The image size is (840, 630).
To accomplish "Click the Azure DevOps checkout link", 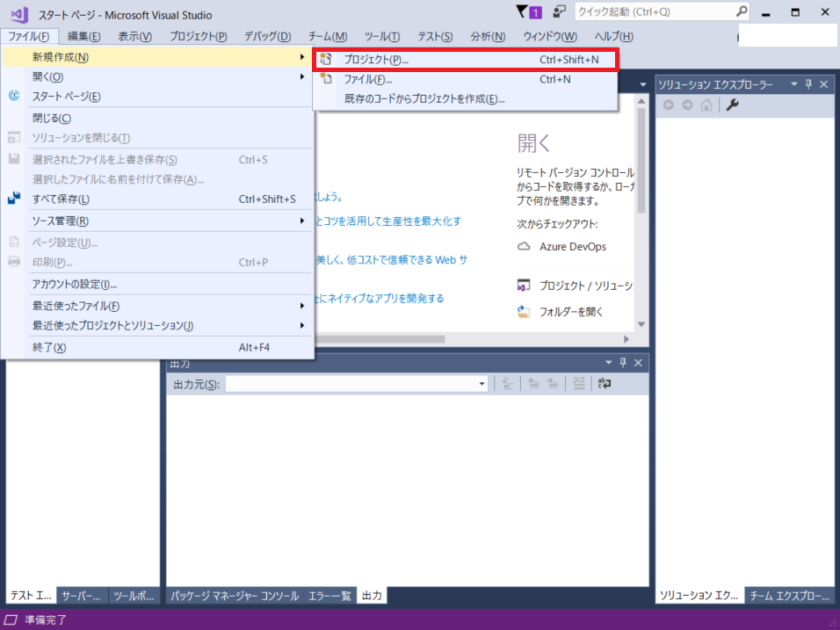I will click(x=573, y=246).
